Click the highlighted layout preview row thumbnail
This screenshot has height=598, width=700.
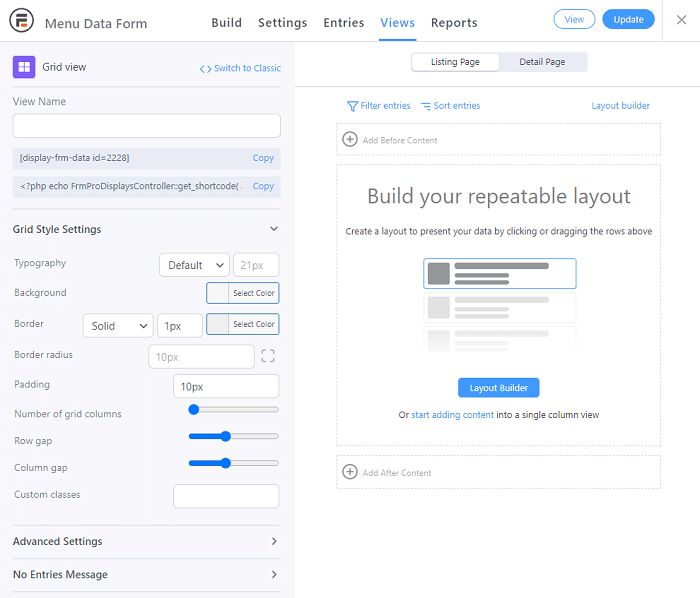pos(500,274)
